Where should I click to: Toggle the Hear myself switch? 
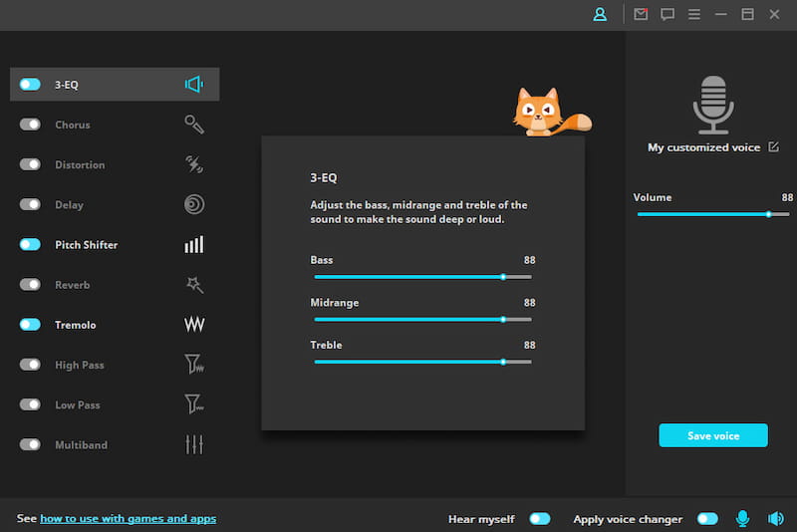point(540,519)
